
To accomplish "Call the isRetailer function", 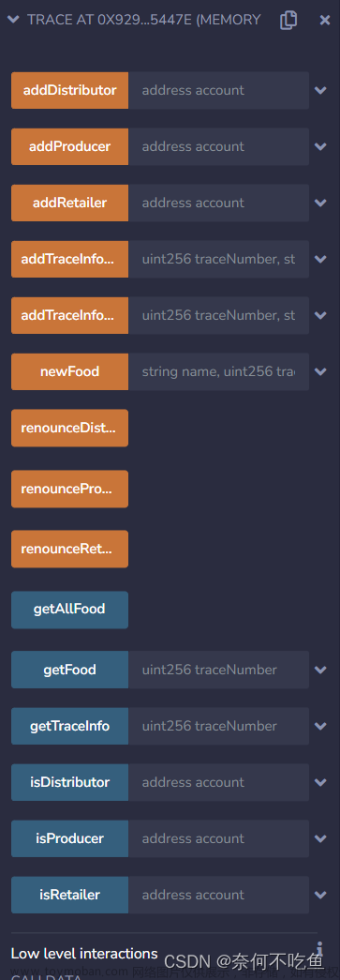I will click(70, 895).
